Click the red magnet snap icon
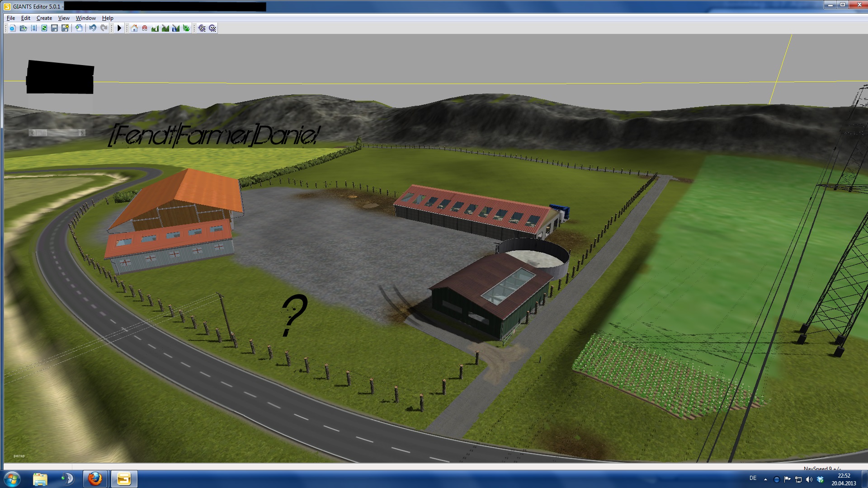Image resolution: width=868 pixels, height=488 pixels. point(145,28)
